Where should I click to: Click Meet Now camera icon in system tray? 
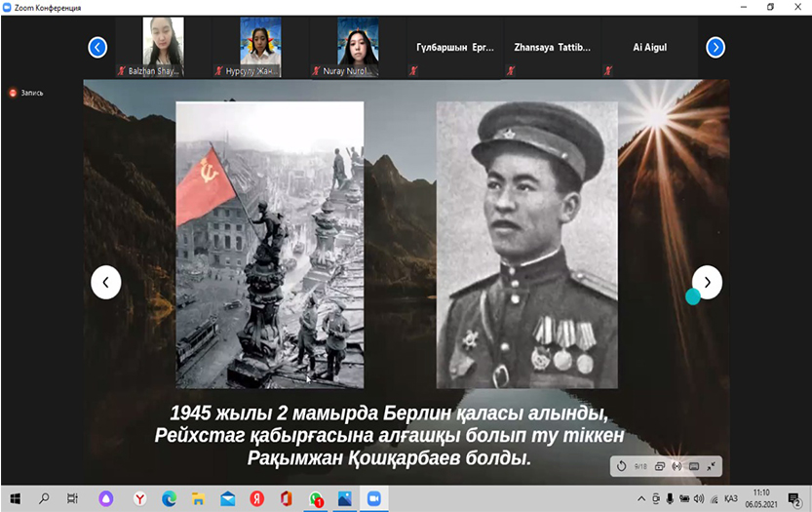pyautogui.click(x=656, y=498)
